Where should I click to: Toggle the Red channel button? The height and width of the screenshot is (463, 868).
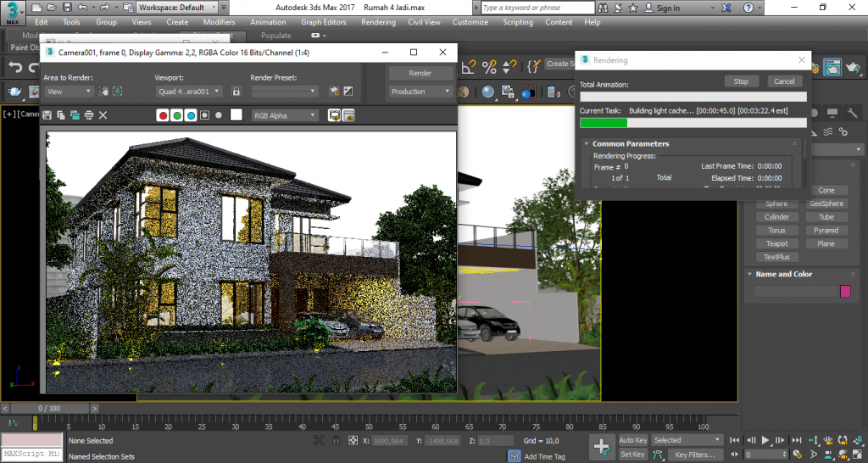tap(163, 115)
